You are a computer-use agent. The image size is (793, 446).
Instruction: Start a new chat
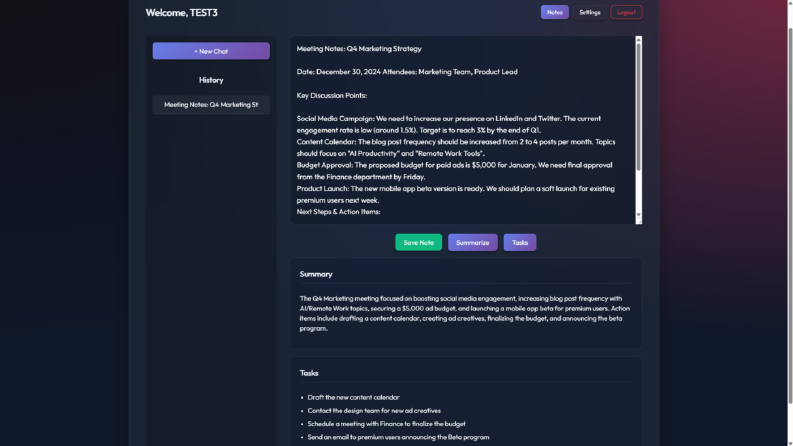click(x=211, y=51)
